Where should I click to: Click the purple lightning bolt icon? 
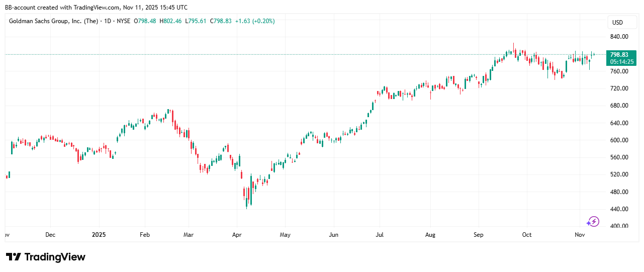click(x=593, y=221)
